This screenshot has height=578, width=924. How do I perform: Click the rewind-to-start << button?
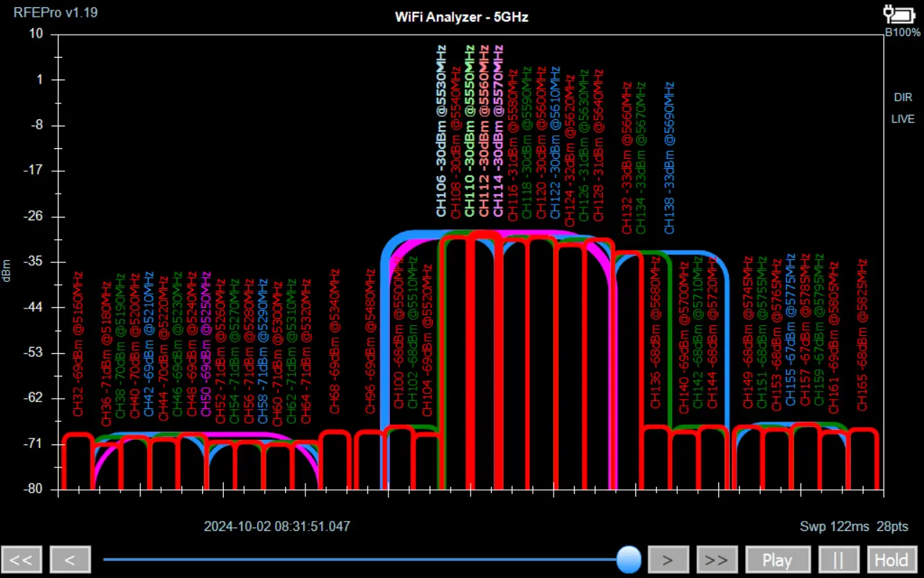pos(22,559)
